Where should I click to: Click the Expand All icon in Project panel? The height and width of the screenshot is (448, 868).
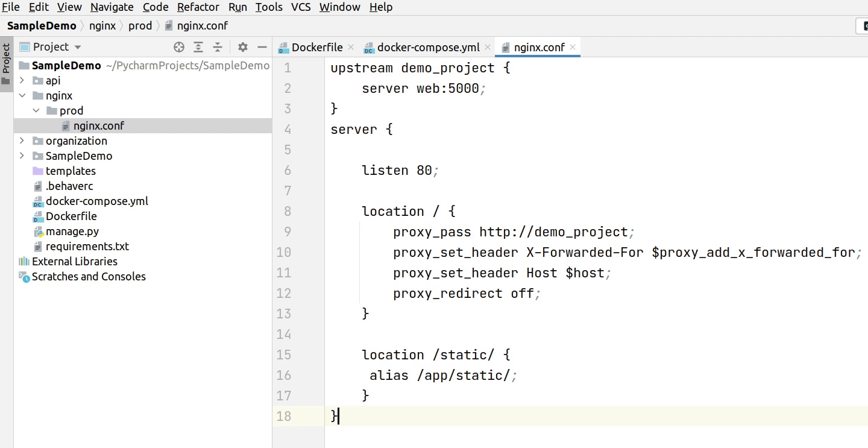click(x=198, y=47)
